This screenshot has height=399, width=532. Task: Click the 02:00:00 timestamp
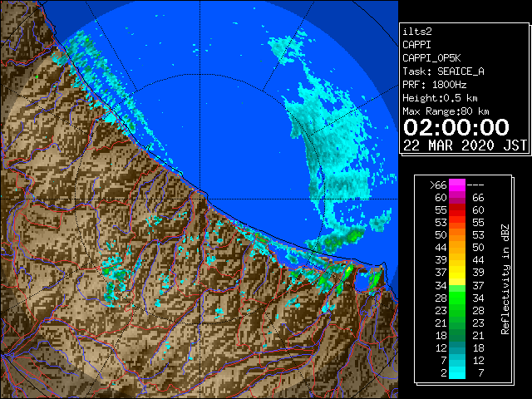pyautogui.click(x=456, y=127)
